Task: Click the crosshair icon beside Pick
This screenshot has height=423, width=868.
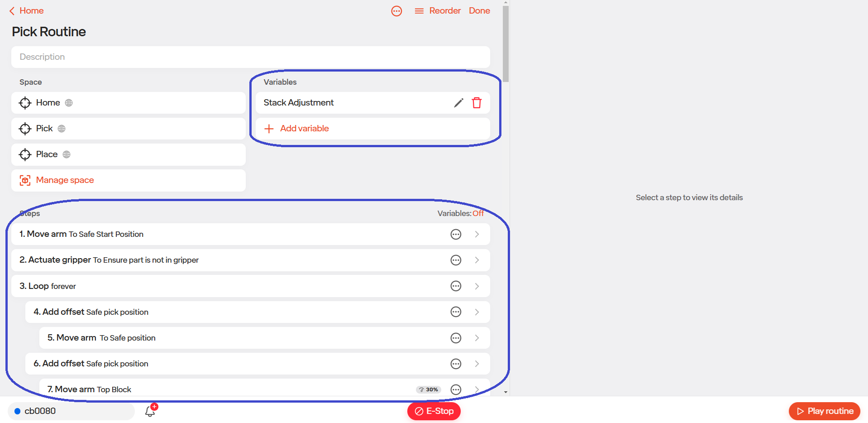Action: coord(25,129)
